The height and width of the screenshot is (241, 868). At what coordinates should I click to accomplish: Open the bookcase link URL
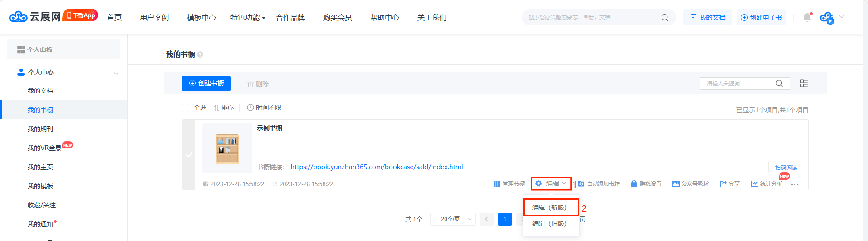tap(376, 167)
